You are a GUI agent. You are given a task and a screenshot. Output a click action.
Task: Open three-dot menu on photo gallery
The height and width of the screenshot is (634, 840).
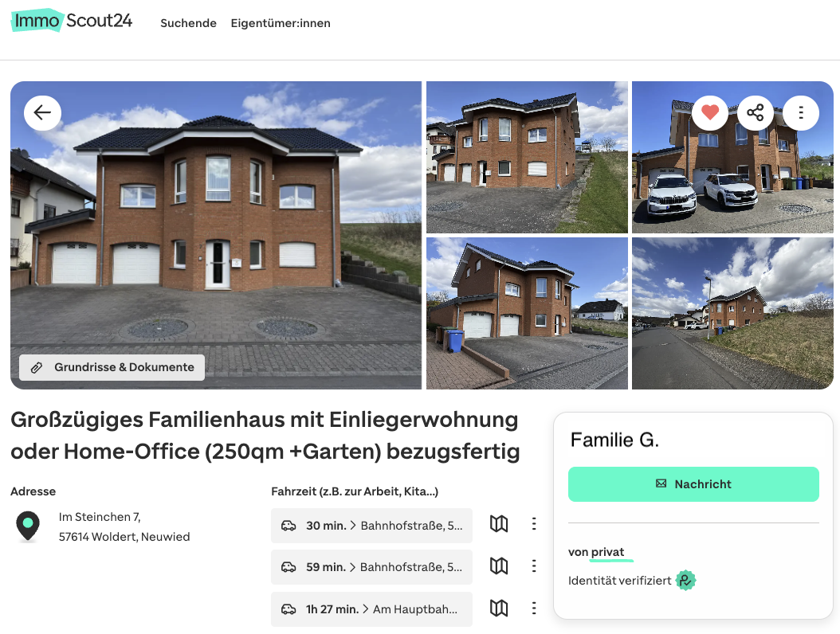(801, 112)
